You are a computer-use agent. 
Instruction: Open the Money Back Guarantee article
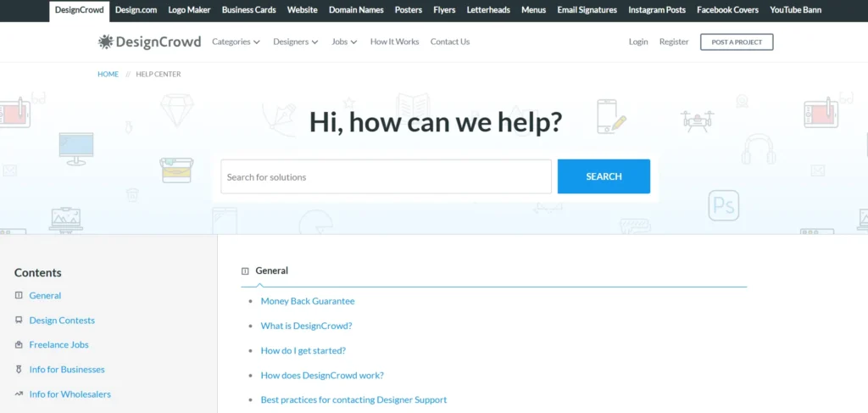coord(308,301)
